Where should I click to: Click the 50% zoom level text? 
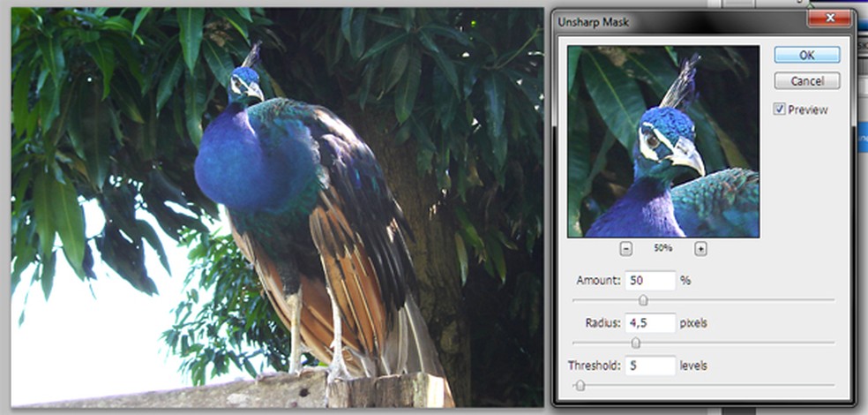[x=662, y=249]
